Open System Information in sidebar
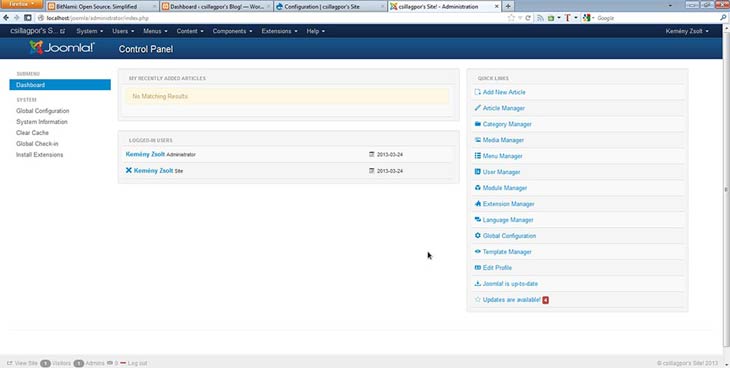The width and height of the screenshot is (730, 368). [x=41, y=122]
